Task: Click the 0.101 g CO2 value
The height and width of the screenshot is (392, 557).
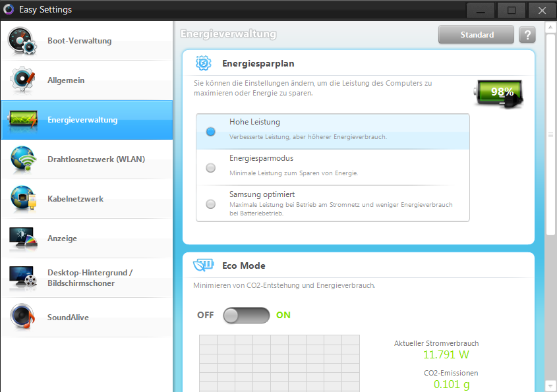Action: 452,384
